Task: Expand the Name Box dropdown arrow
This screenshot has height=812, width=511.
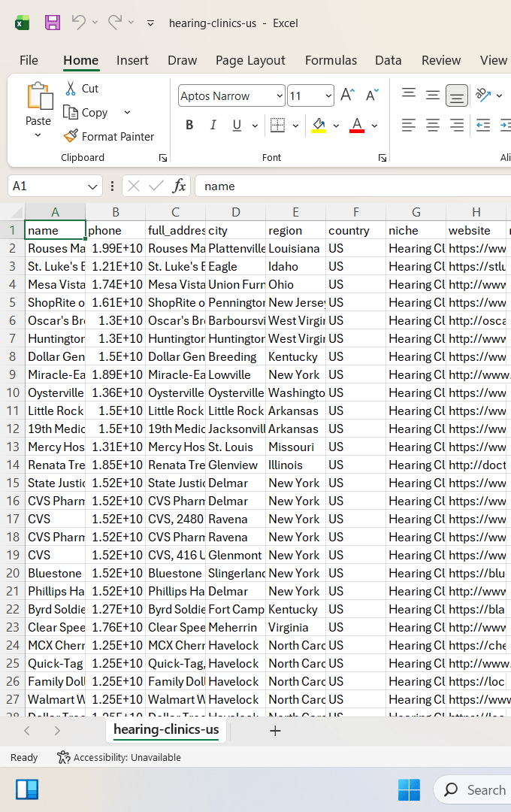Action: (x=92, y=186)
